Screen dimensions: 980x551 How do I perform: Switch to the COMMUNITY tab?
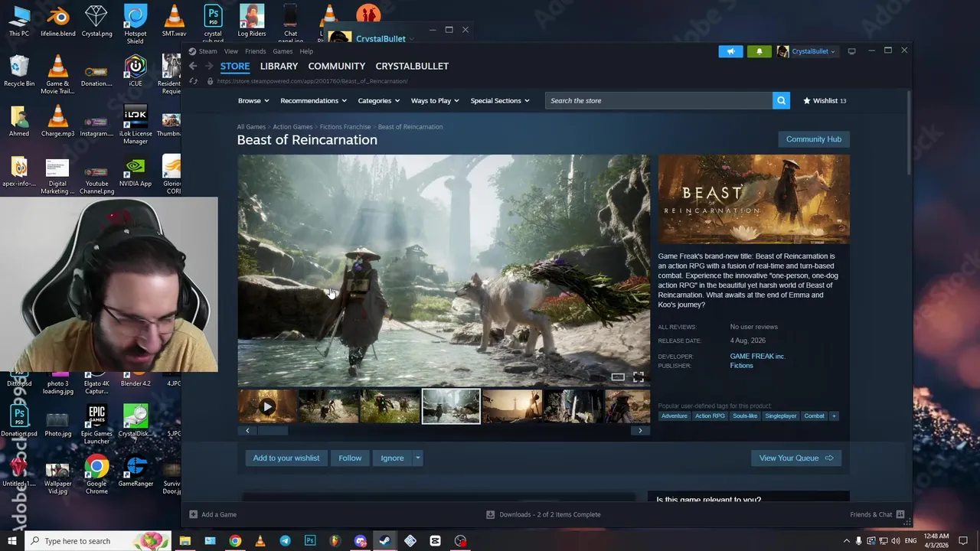[x=336, y=66]
